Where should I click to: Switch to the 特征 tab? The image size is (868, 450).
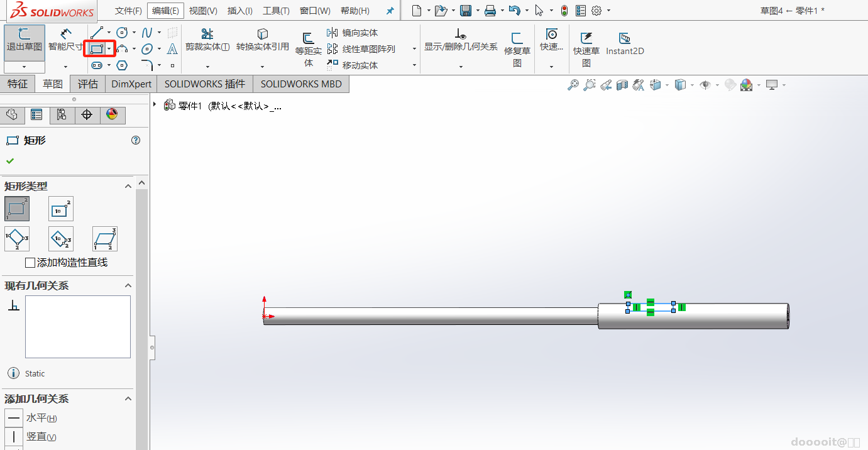18,84
